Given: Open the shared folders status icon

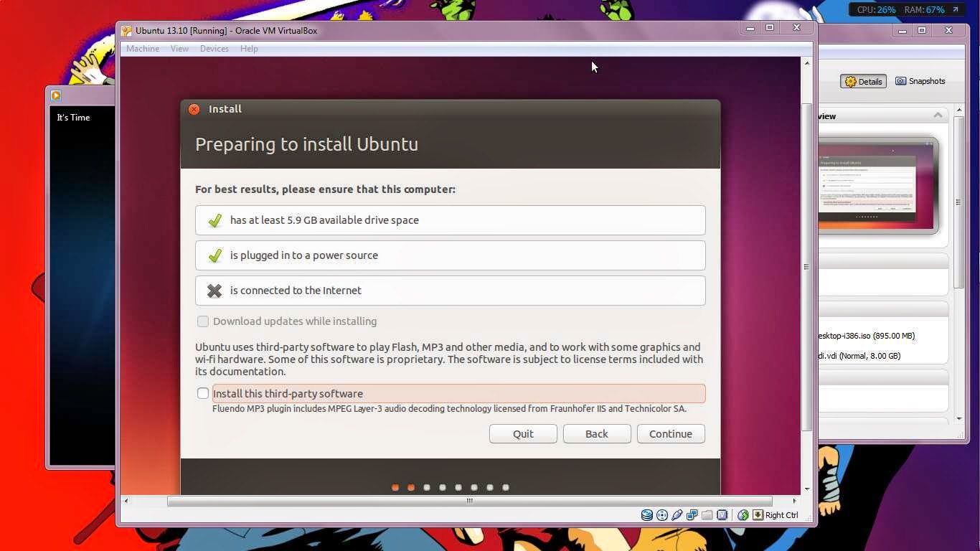Looking at the screenshot, I should tap(707, 515).
